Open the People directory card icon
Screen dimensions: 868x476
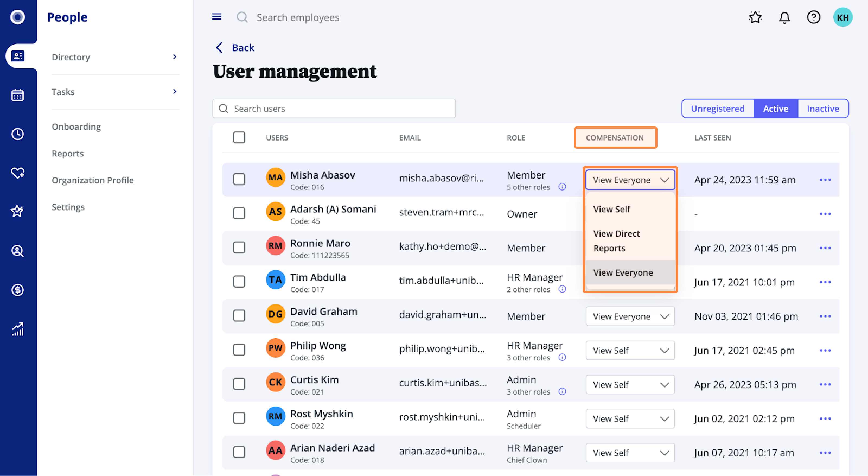[x=18, y=56]
